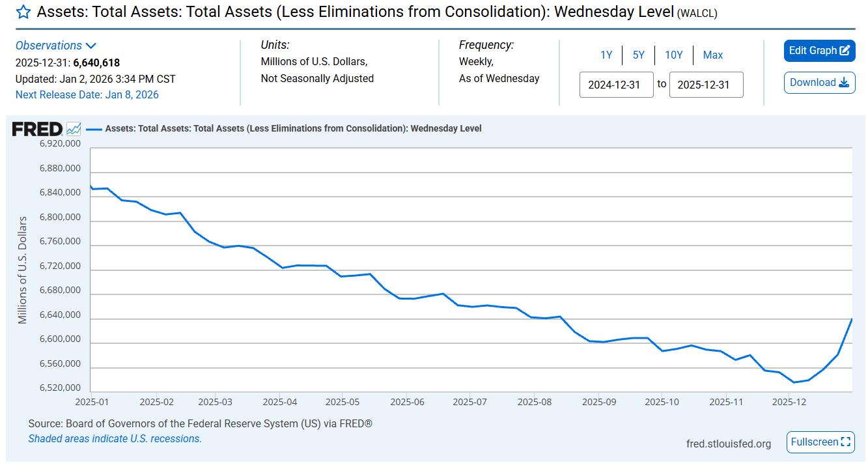Screen dimensions: 868x467
Task: Click the Download button
Action: pyautogui.click(x=819, y=83)
